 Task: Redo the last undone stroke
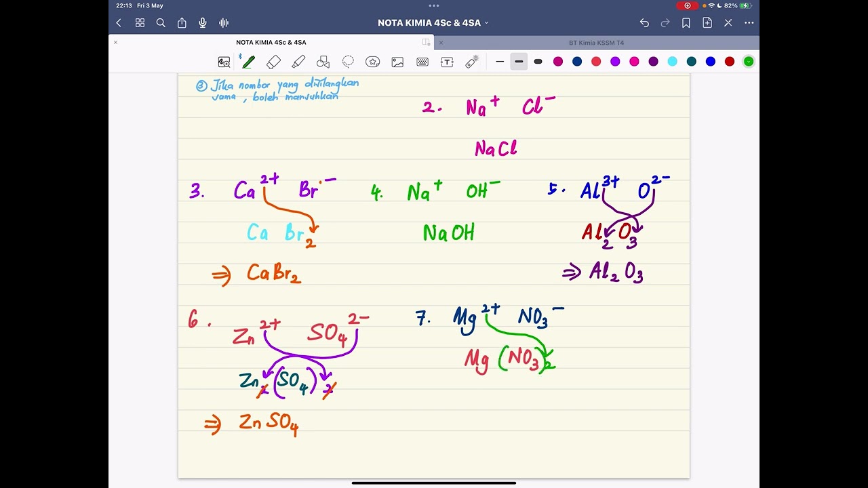tap(665, 23)
